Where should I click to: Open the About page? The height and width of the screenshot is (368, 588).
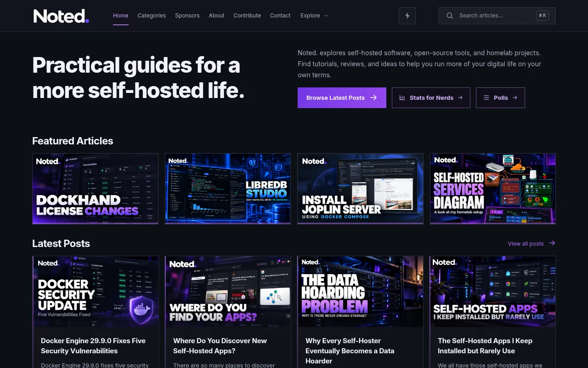click(x=216, y=16)
